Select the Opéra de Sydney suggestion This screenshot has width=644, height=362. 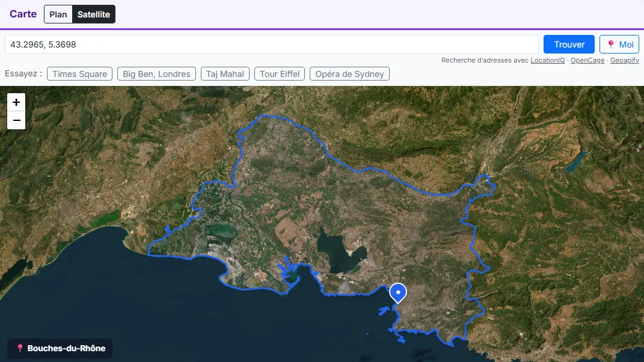(349, 74)
